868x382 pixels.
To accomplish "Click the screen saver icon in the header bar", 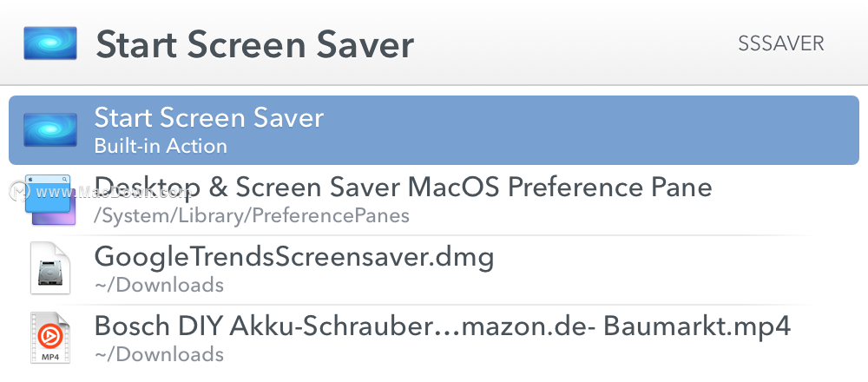I will tap(49, 43).
